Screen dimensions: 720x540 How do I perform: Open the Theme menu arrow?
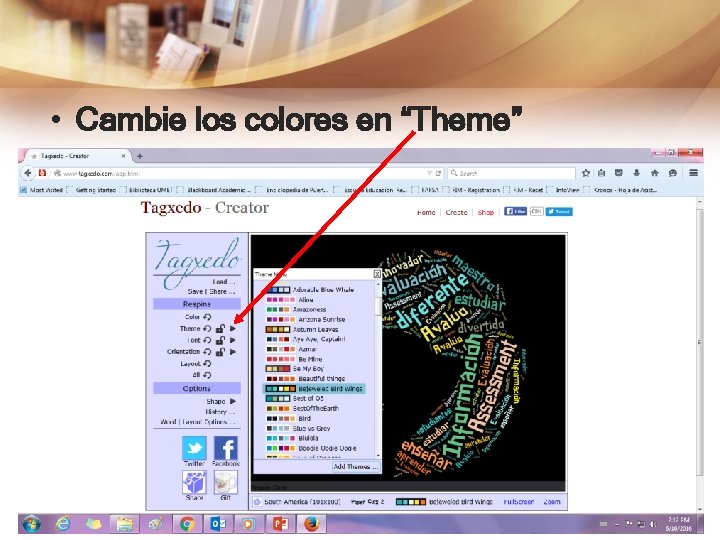click(x=233, y=329)
